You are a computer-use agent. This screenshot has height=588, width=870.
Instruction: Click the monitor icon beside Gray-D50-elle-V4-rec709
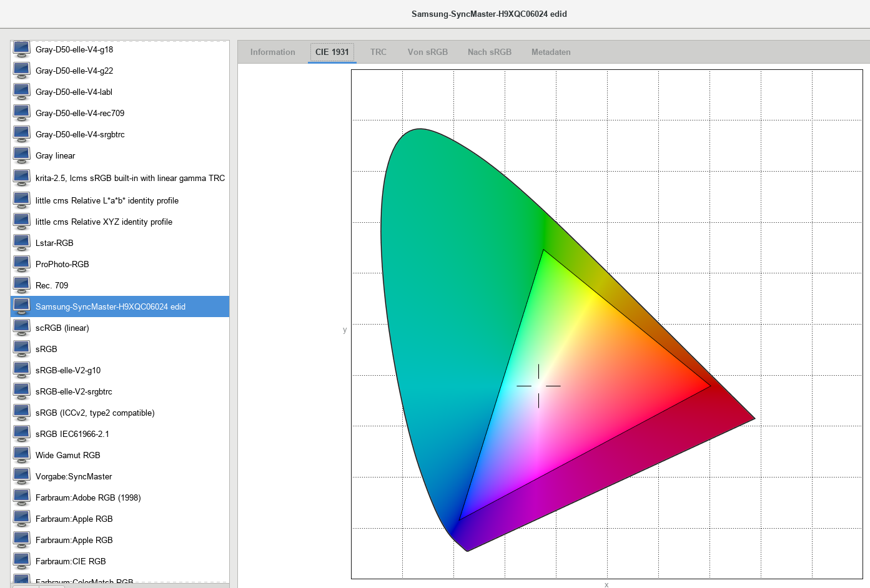[x=22, y=113]
